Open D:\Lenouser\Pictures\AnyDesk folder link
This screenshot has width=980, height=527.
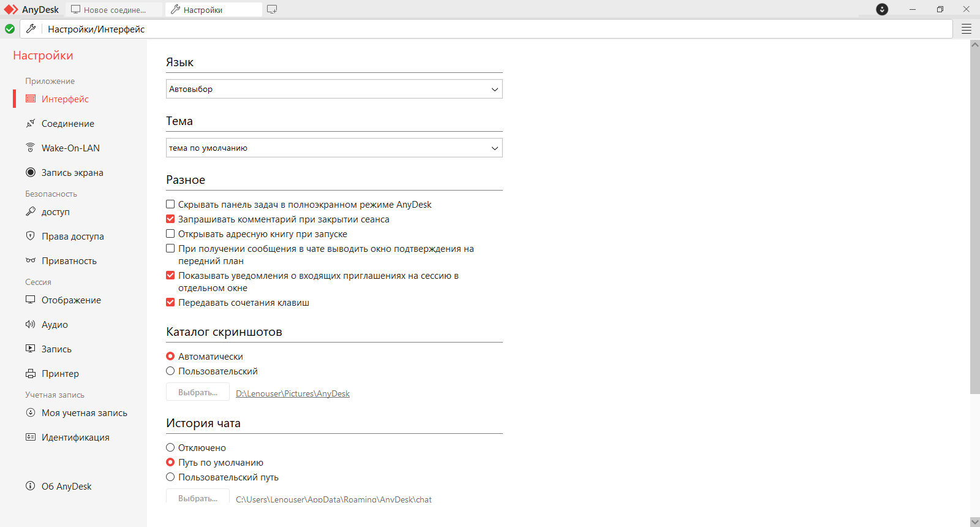tap(293, 393)
